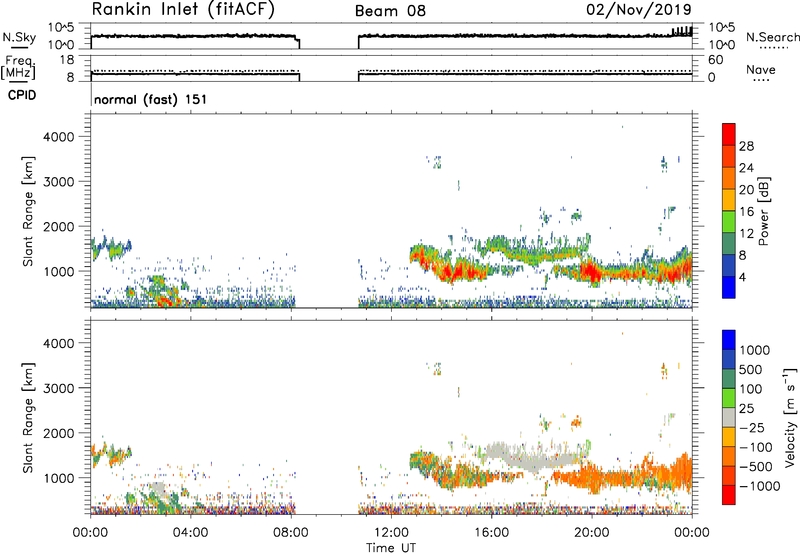
Task: Click the 'Power [dB]' color bar label
Action: pos(763,211)
